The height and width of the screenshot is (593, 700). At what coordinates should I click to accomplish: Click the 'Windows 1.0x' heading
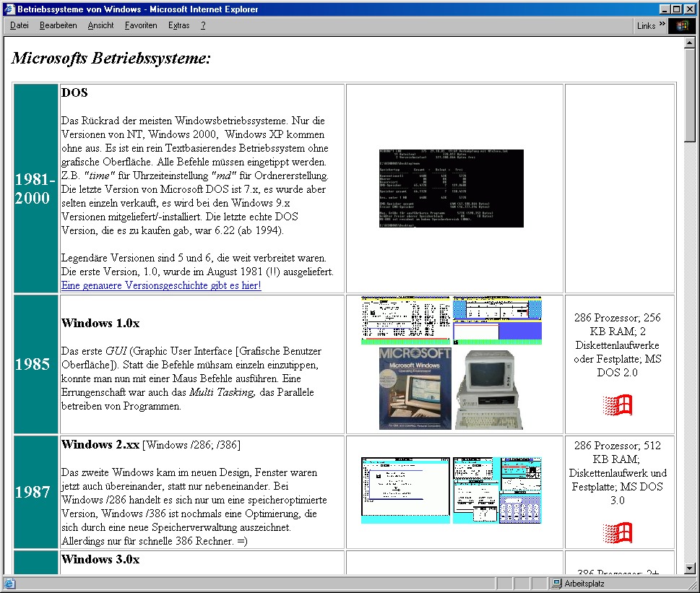100,323
